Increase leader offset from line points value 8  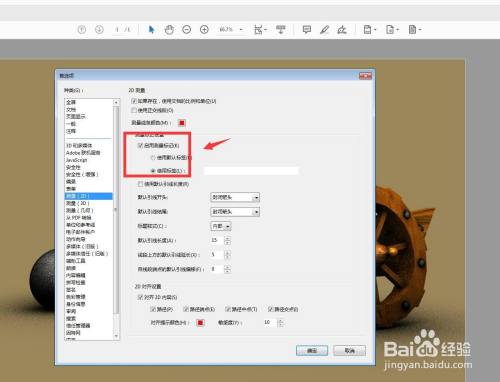(227, 267)
